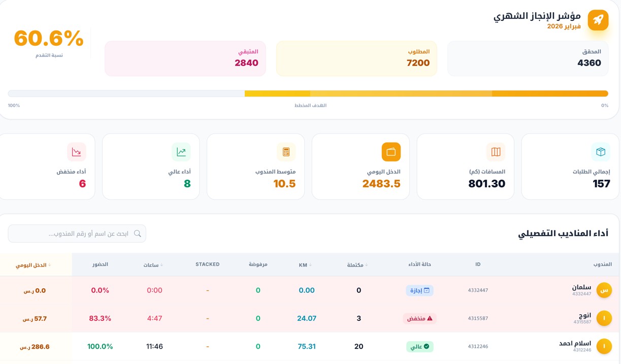Click ID cell 4332447
Screen dimensions: 621x364
tap(478, 290)
